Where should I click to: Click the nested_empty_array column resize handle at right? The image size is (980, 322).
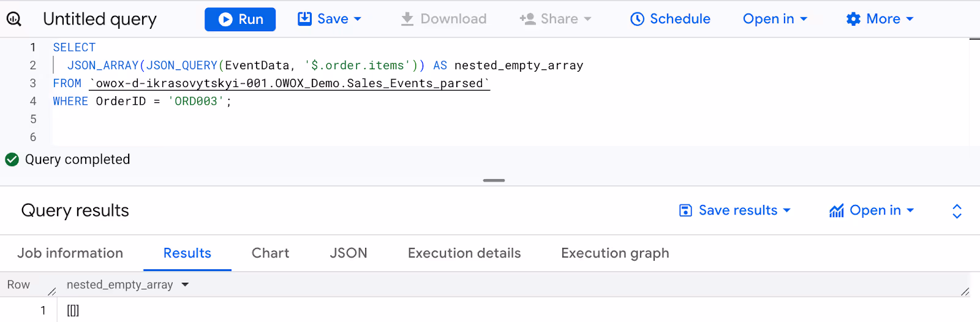tap(965, 291)
